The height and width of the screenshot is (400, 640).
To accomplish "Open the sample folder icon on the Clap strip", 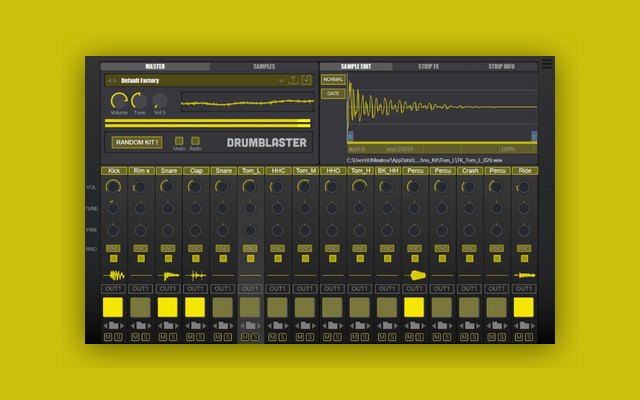I will (196, 326).
